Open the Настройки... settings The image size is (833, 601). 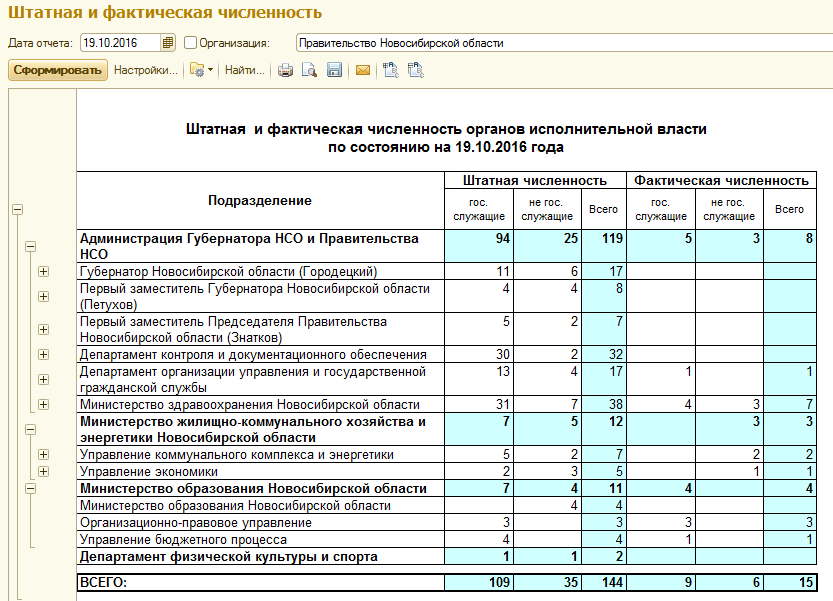(x=146, y=70)
